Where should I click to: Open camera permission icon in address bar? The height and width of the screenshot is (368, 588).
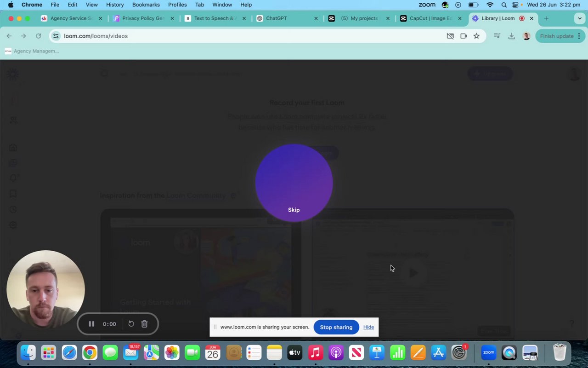pyautogui.click(x=464, y=36)
